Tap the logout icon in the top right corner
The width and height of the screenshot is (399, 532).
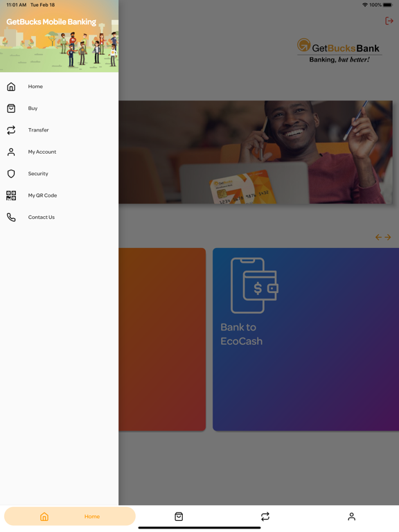pos(389,21)
